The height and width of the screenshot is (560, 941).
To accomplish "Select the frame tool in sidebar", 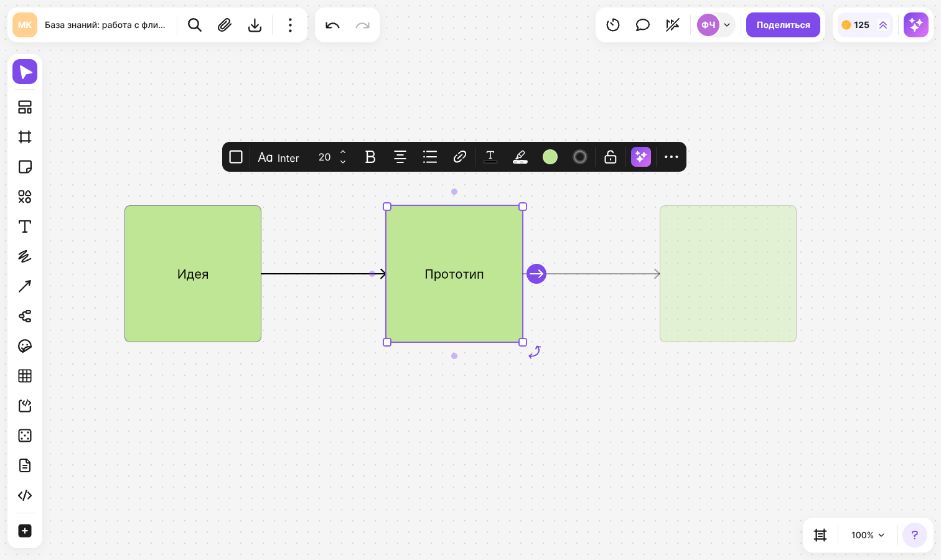I will (x=25, y=137).
